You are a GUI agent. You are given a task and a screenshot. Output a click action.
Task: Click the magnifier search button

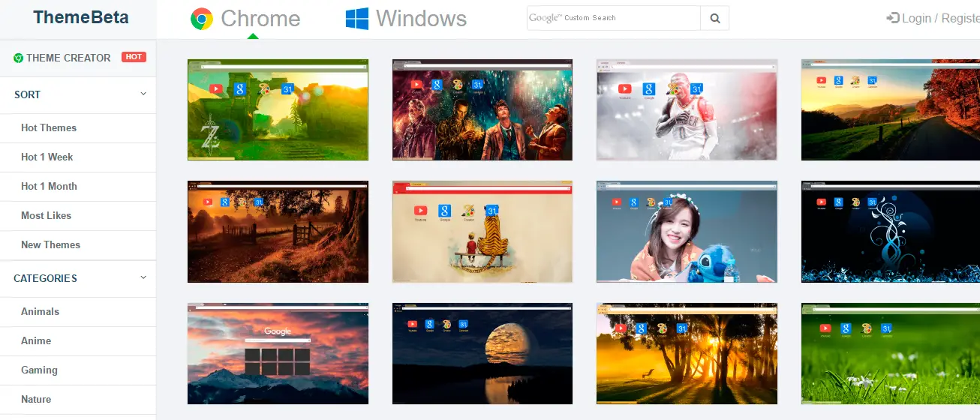(x=715, y=18)
